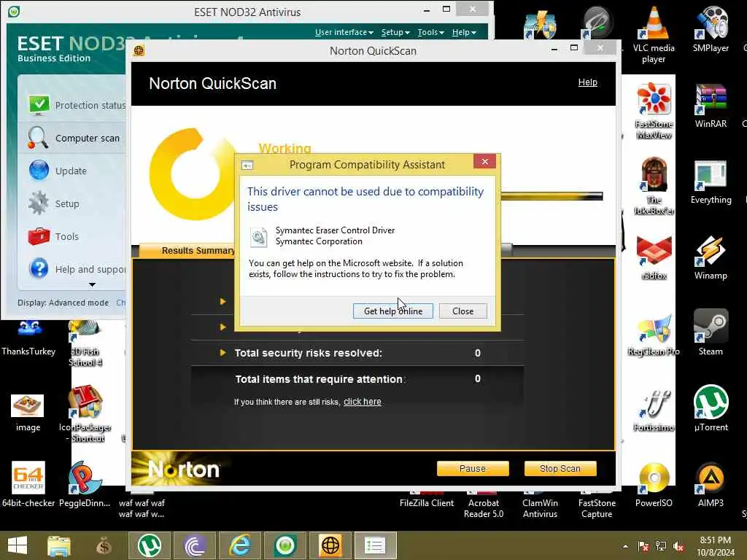
Task: Launch FastStone MaxView shortcut
Action: pyautogui.click(x=654, y=111)
